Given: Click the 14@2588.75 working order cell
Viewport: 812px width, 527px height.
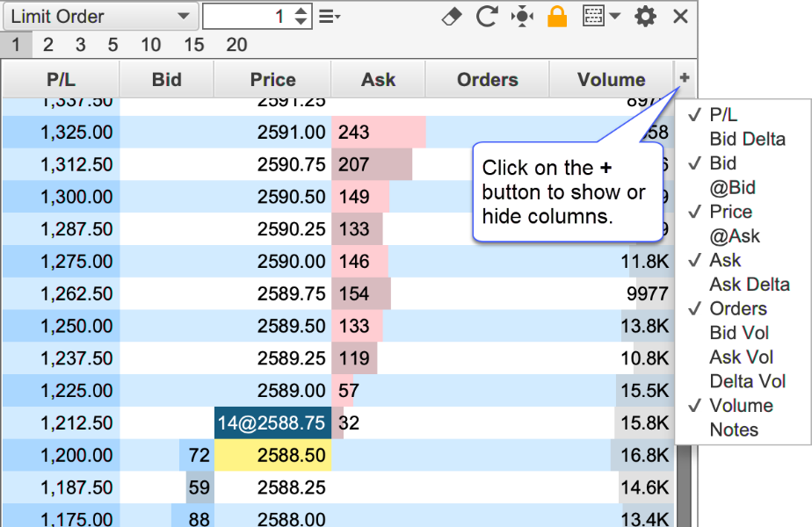Looking at the screenshot, I should (x=272, y=423).
